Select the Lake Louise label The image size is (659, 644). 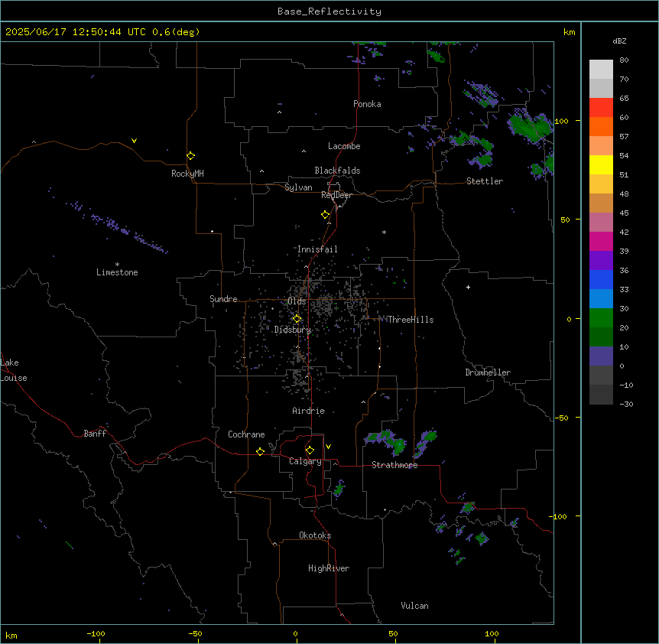click(x=14, y=370)
